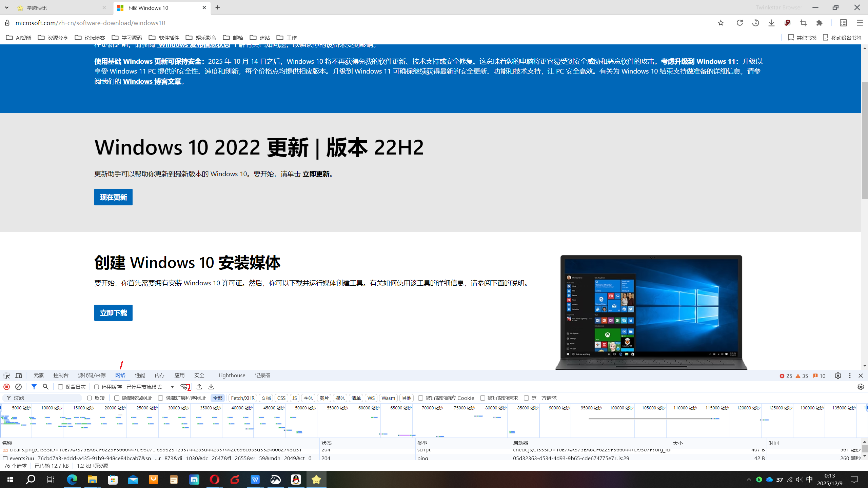Enable the 保留日志 checkbox
This screenshot has height=488, width=868.
tap(60, 387)
